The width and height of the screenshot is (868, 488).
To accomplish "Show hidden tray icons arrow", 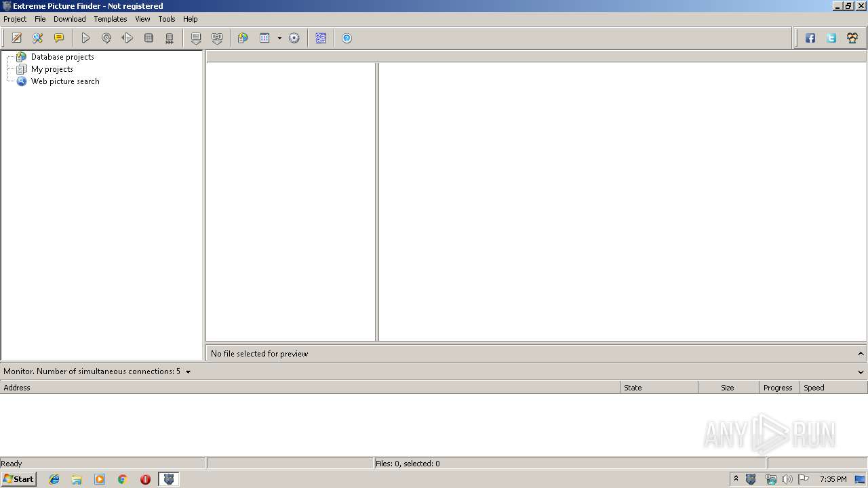I will (736, 479).
